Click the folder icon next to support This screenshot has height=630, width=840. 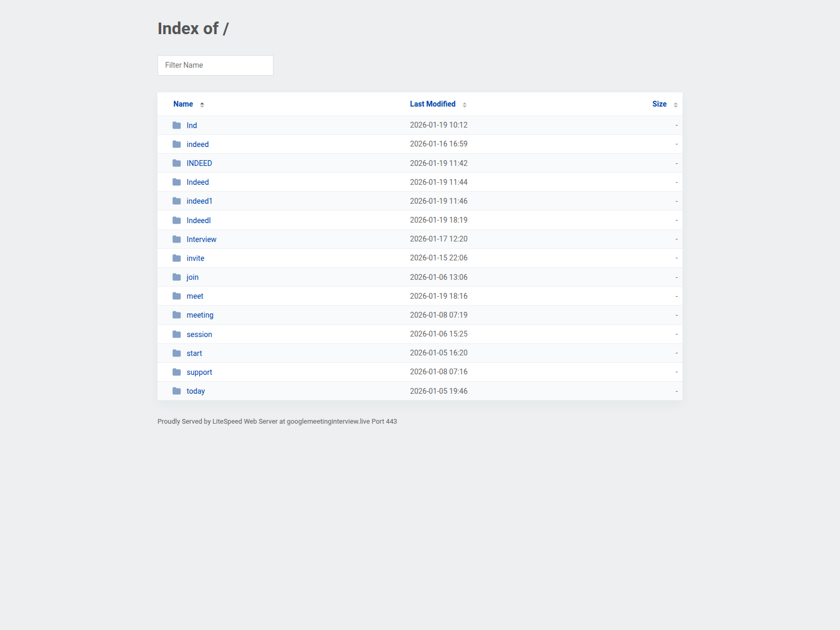click(x=176, y=372)
